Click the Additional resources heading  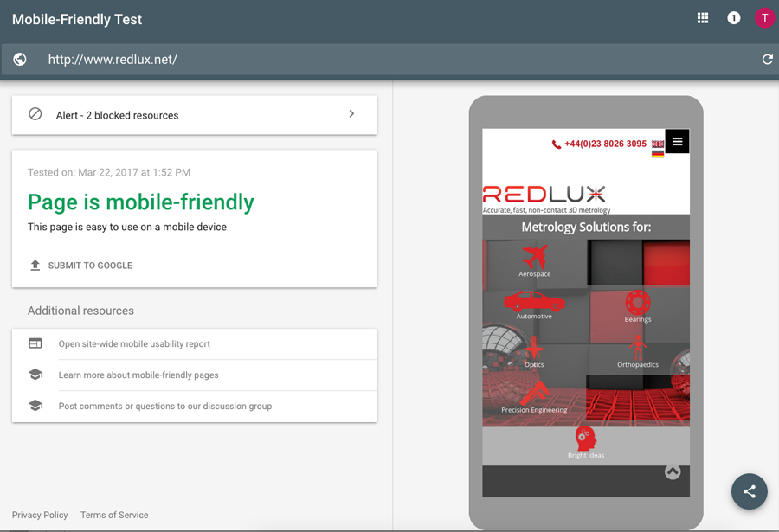[x=80, y=311]
